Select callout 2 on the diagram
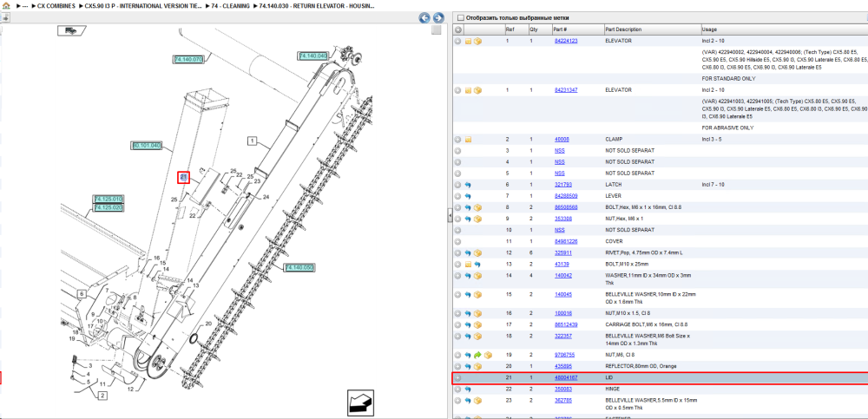Screen dimensions: 868x419 pos(103,396)
